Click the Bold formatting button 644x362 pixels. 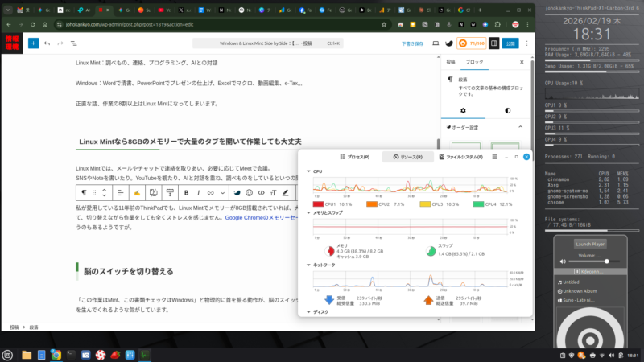pyautogui.click(x=186, y=193)
